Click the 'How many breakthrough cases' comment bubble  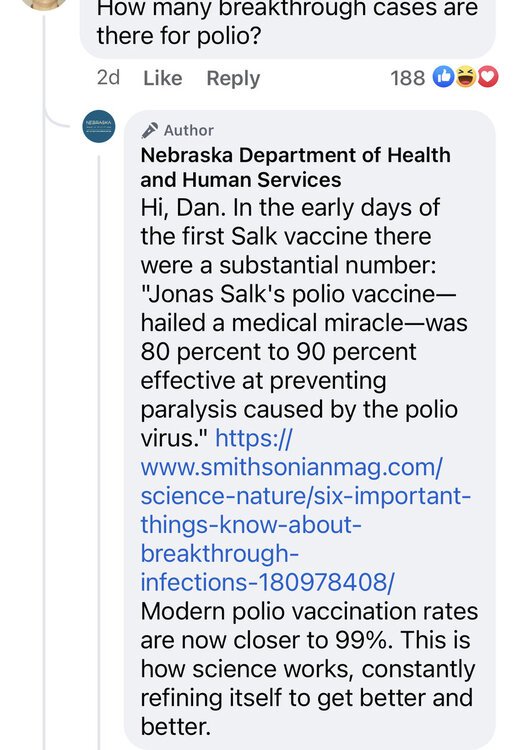pos(287,24)
